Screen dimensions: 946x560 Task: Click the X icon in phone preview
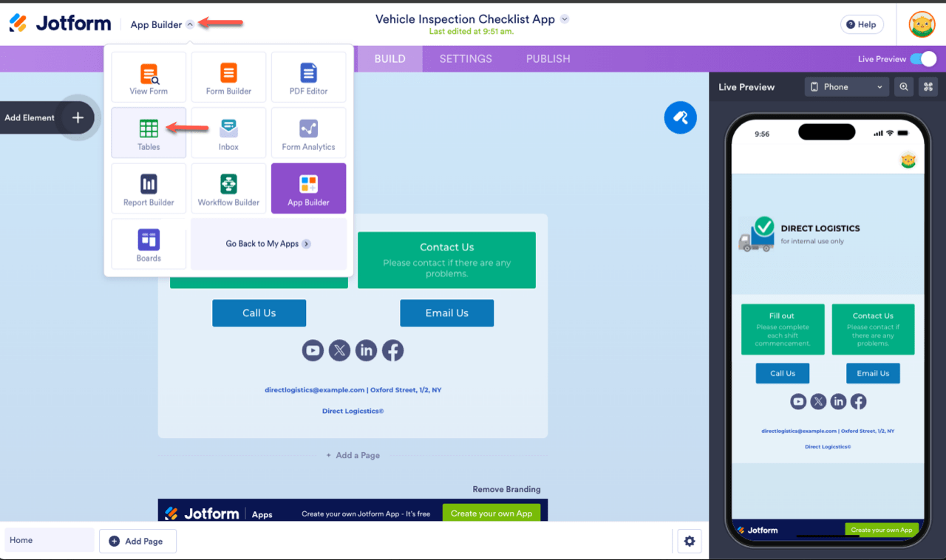pos(818,401)
